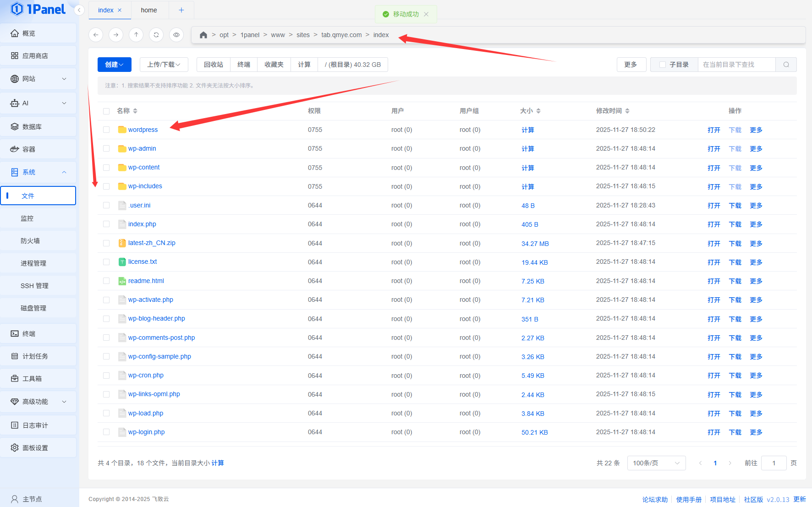Close the index tab
812x507 pixels.
pos(120,10)
